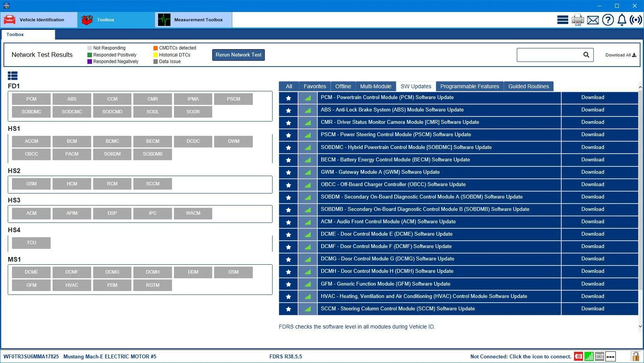This screenshot has width=644, height=363.
Task: Click signal bars icon in SOBDM row
Action: click(308, 197)
